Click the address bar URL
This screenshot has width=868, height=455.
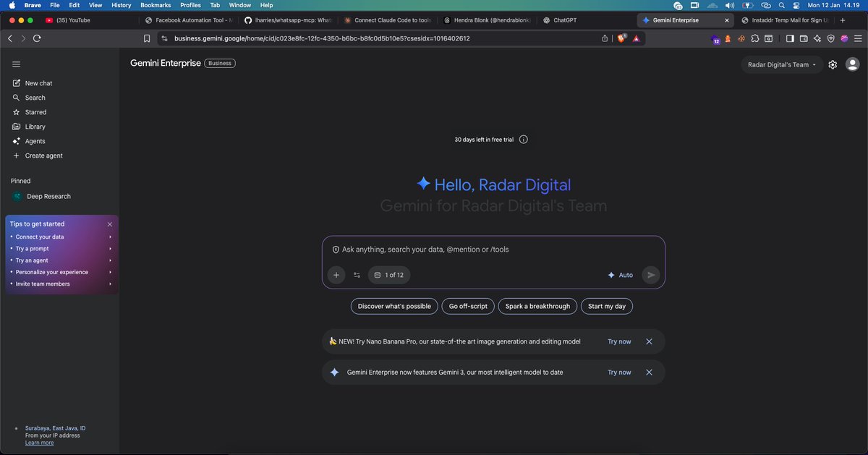(x=322, y=38)
